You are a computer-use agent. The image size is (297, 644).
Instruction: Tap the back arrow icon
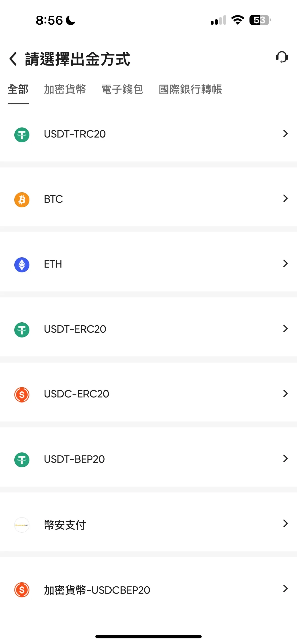[13, 59]
